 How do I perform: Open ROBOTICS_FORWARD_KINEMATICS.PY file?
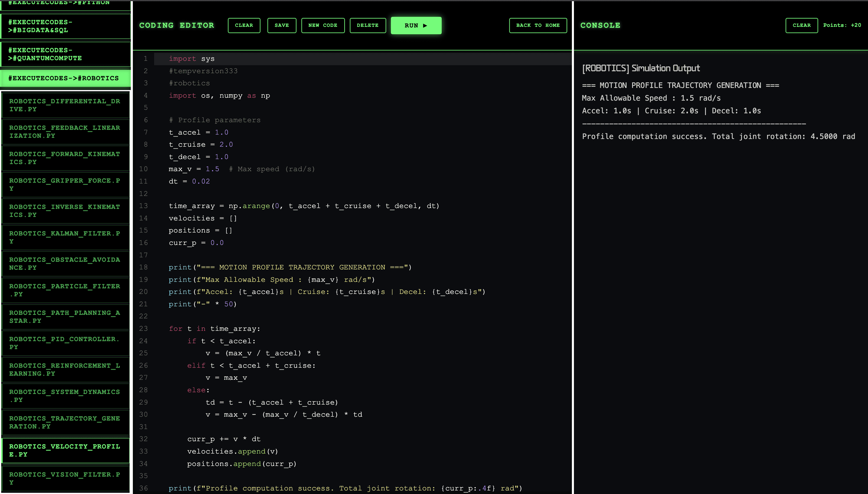pos(66,158)
